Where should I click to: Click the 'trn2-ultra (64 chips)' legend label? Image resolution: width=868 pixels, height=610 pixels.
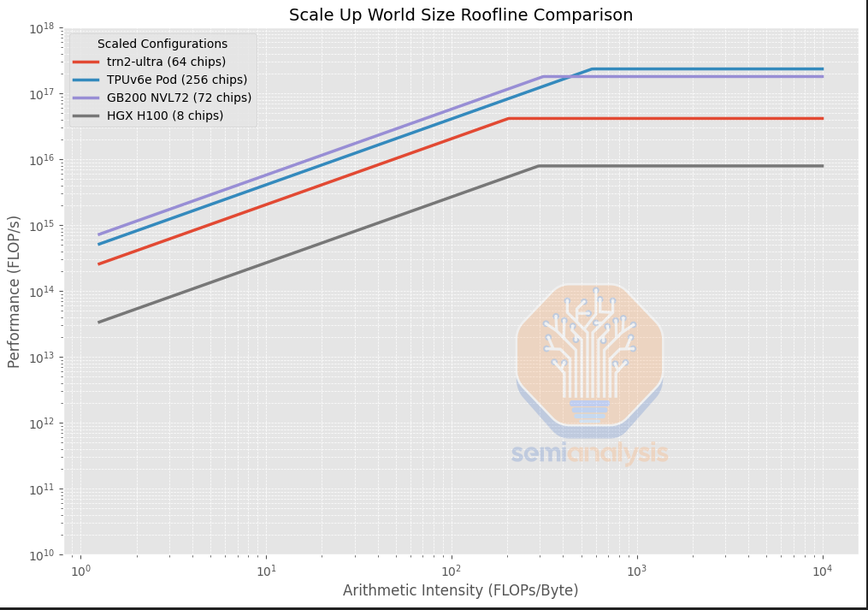pos(166,62)
